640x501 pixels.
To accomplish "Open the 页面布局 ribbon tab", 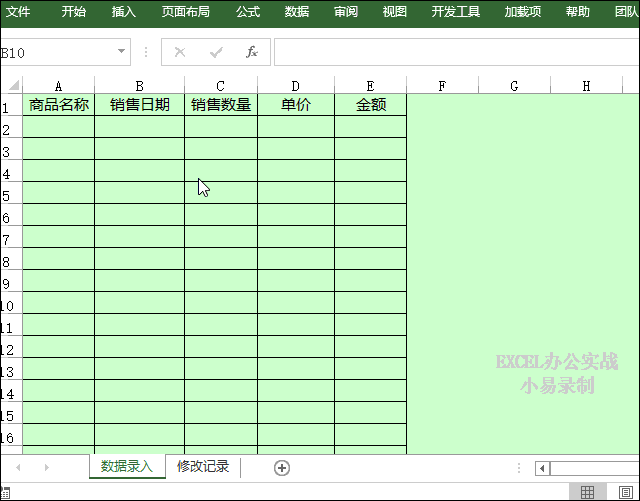I will coord(186,11).
